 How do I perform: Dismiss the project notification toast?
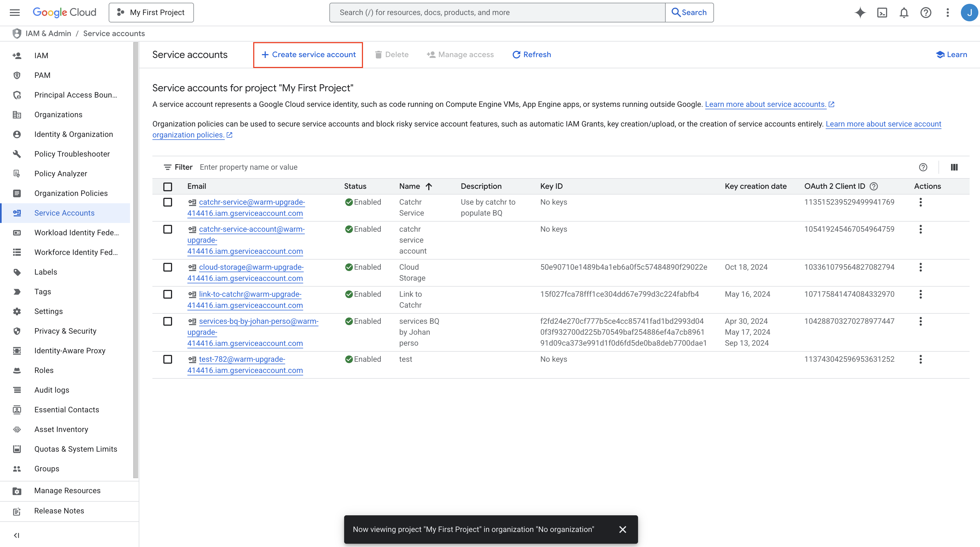[x=622, y=530]
